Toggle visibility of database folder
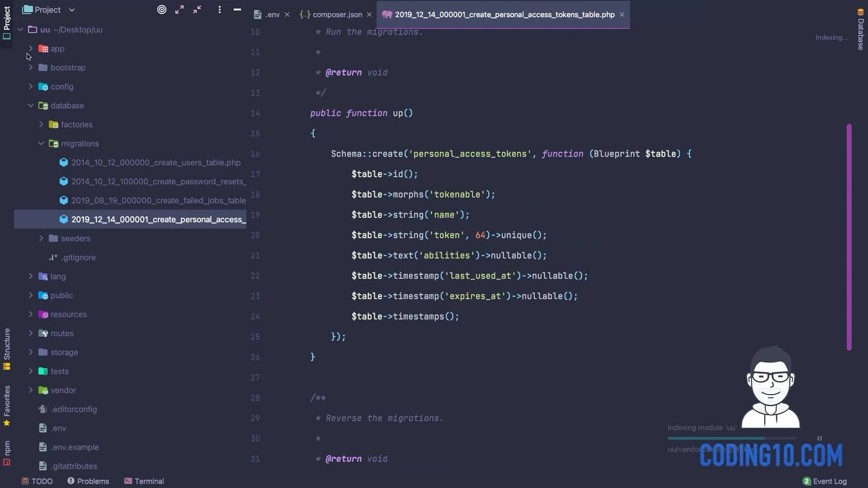 tap(30, 105)
